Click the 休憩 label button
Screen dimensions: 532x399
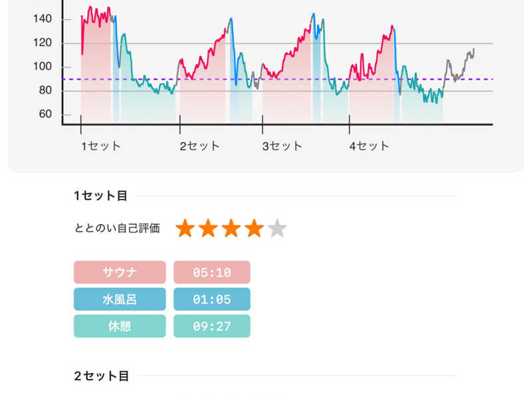120,326
